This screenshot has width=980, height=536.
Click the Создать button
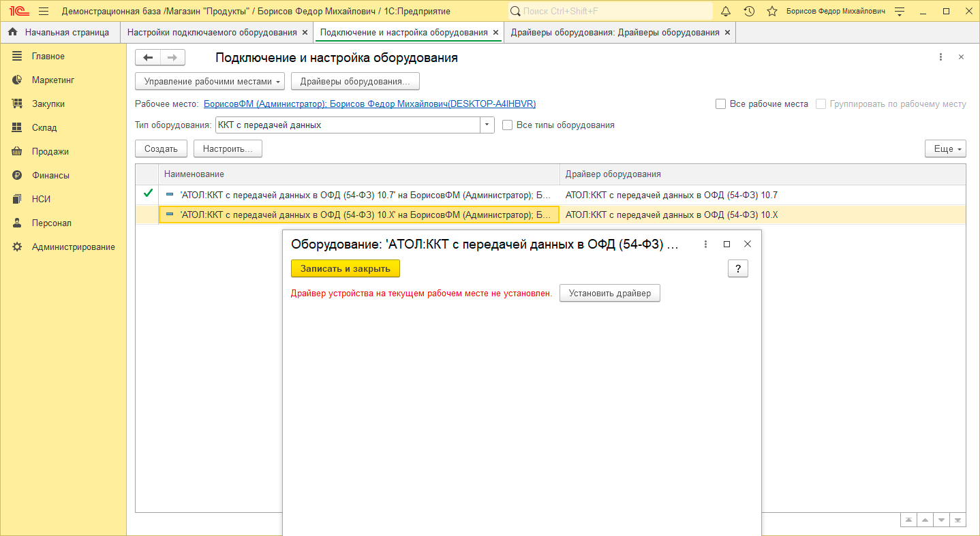coord(161,148)
